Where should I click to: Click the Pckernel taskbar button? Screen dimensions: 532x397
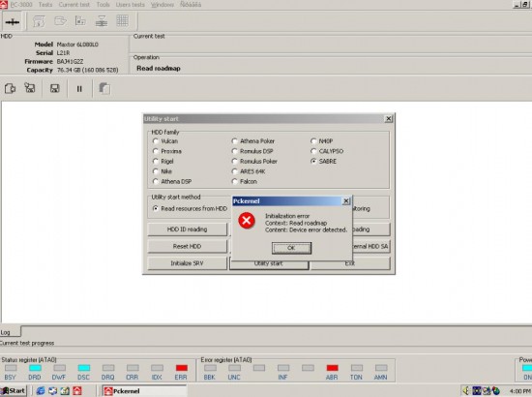[144, 391]
